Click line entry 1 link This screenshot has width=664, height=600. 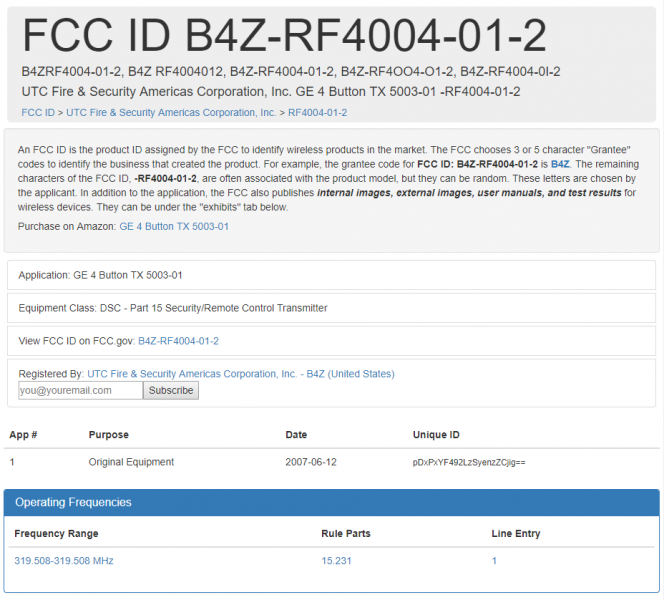494,561
